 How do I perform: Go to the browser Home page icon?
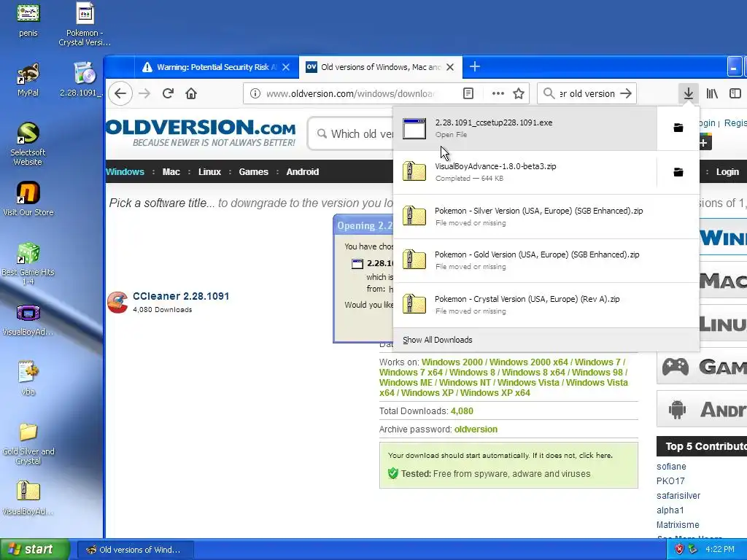[x=191, y=93]
